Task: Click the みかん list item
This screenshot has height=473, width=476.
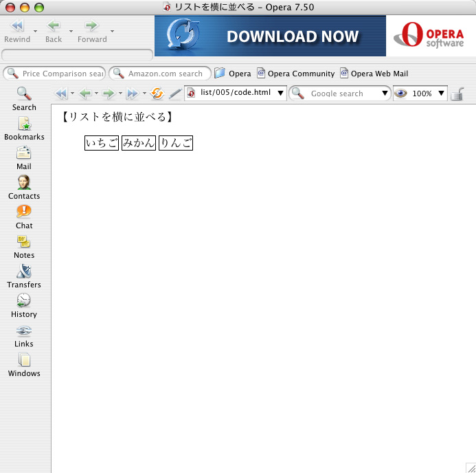Action: click(139, 143)
